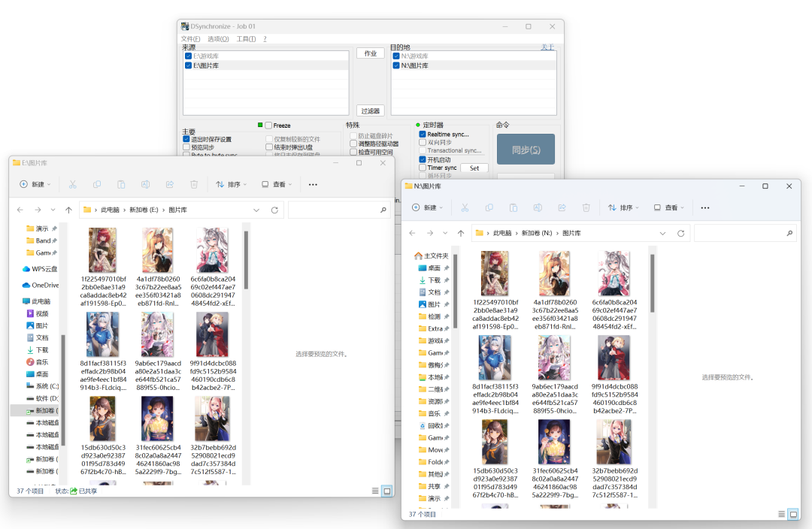Image resolution: width=812 pixels, height=529 pixels.
Task: Click Copy icon in N:\图片库 window toolbar
Action: (x=489, y=207)
